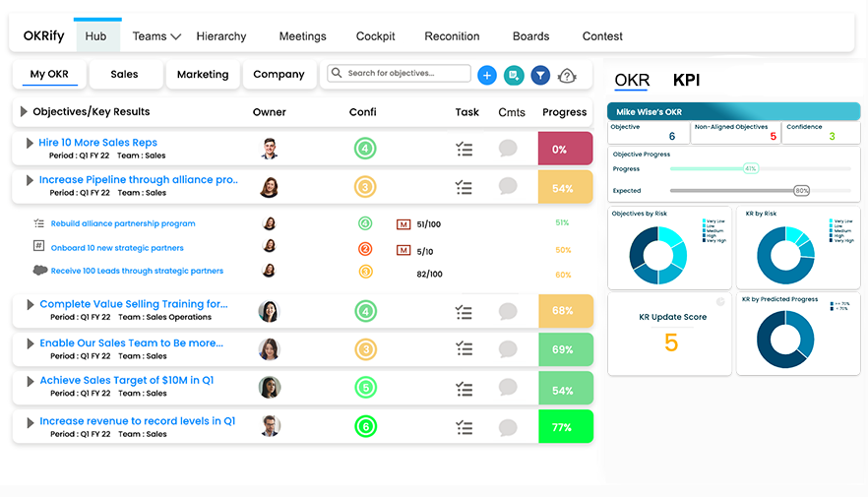Screen dimensions: 868x497
Task: Open comments for Complete Value Selling Training
Action: tap(508, 312)
